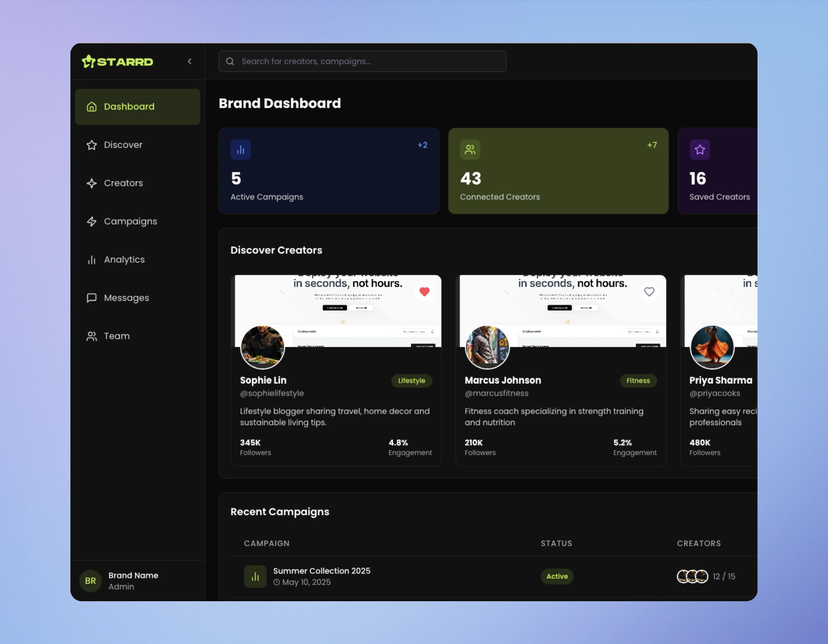Unfavorite Sophie Lin via the red heart
This screenshot has height=644, width=828.
click(424, 291)
